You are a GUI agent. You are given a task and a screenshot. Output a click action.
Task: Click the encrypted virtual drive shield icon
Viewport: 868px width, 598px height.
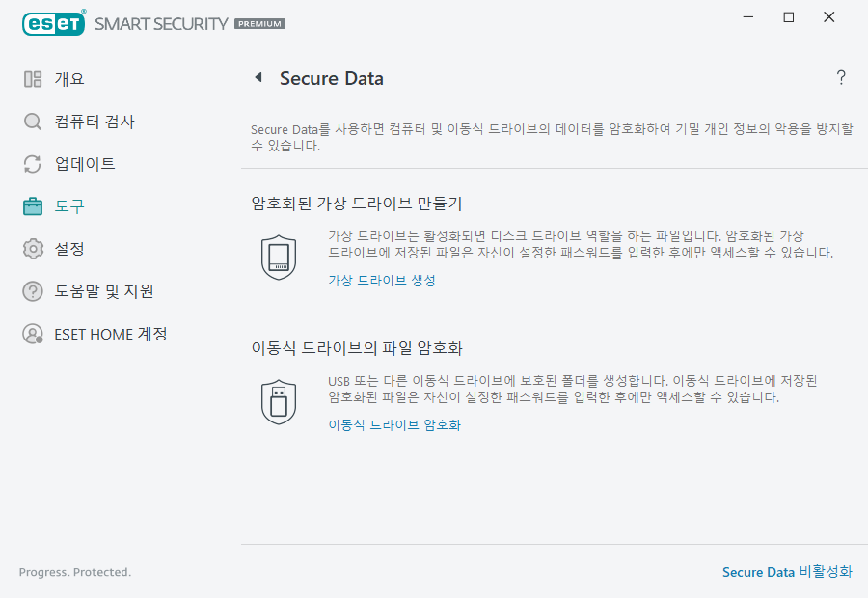click(279, 257)
